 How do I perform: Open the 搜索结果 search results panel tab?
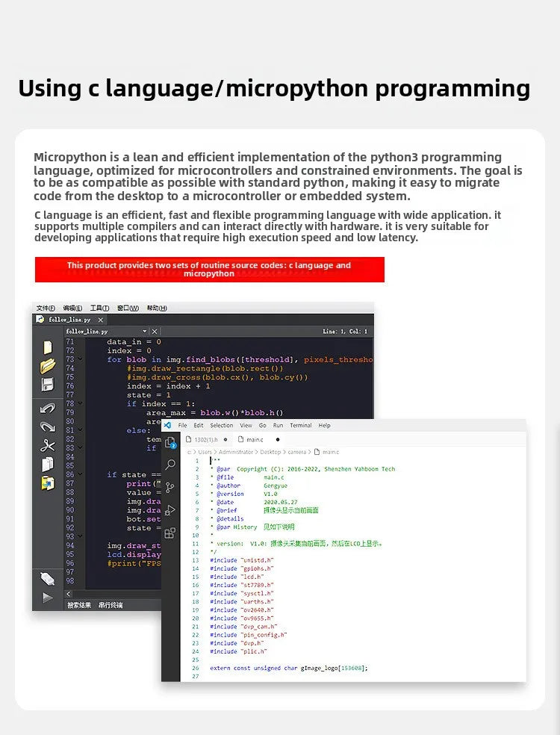78,605
